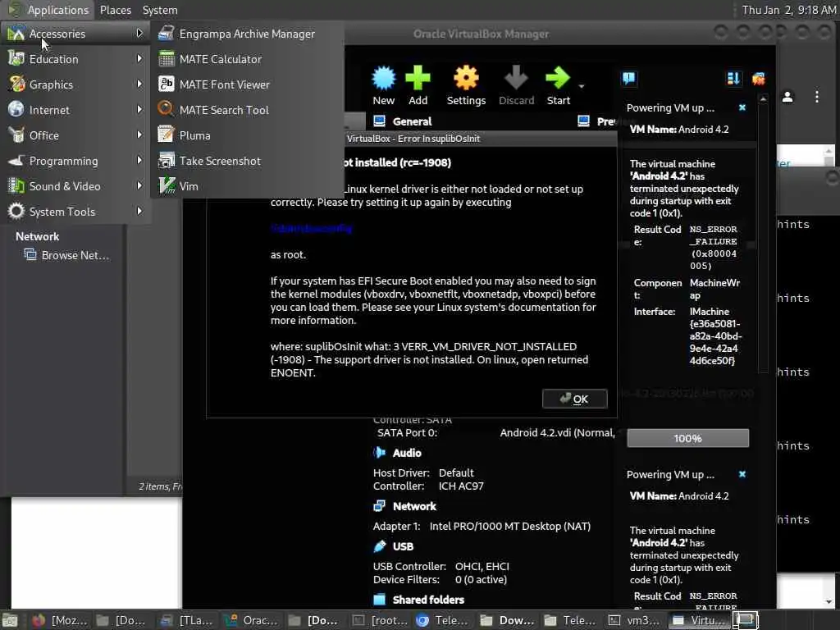Open Engrampa Archive Manager
This screenshot has width=840, height=630.
pyautogui.click(x=248, y=34)
